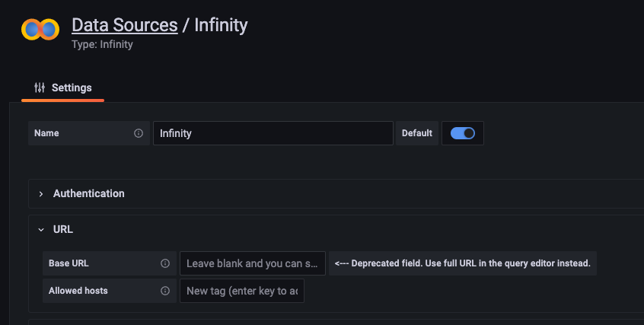Expand section using Authentication chevron arrow
The image size is (644, 325).
(x=41, y=194)
